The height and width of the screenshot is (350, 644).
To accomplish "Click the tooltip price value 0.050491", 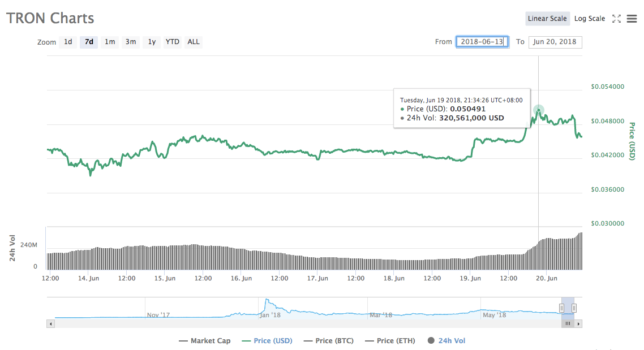I will [x=468, y=109].
